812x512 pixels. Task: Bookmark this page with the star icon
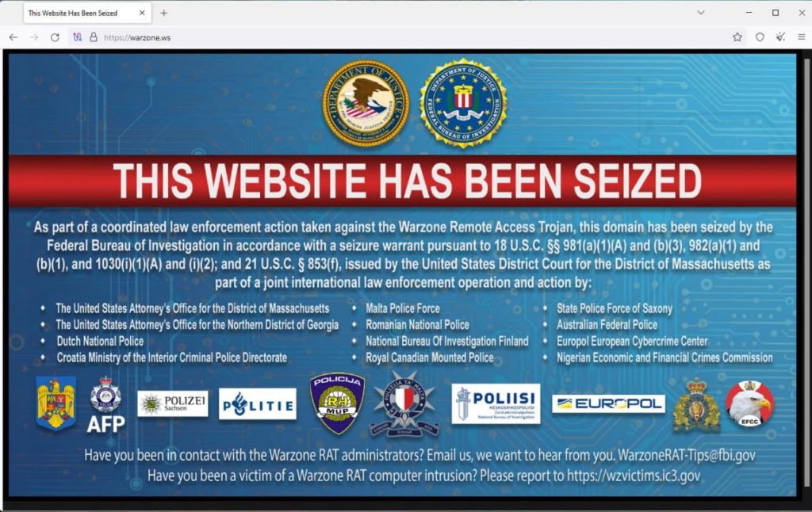[737, 37]
